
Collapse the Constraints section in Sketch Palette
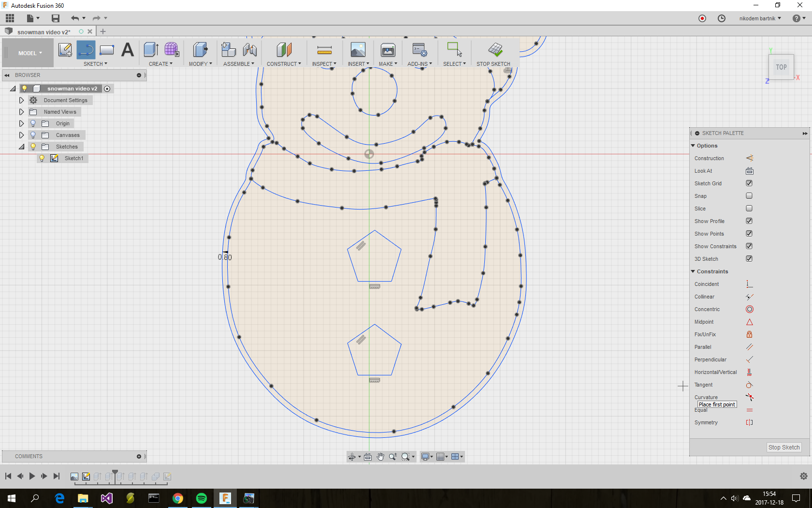coord(693,271)
